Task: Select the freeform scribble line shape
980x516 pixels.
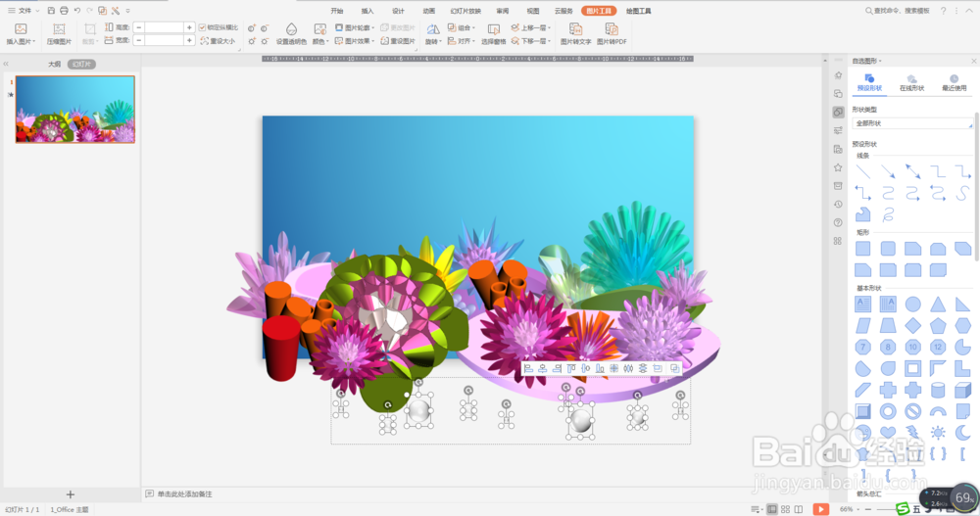Action: 888,214
